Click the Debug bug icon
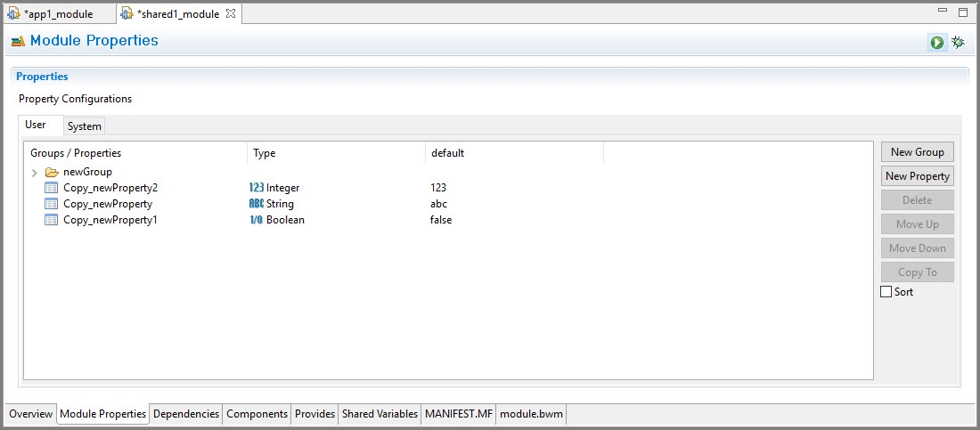Screen dimensions: 980x430 pos(958,42)
